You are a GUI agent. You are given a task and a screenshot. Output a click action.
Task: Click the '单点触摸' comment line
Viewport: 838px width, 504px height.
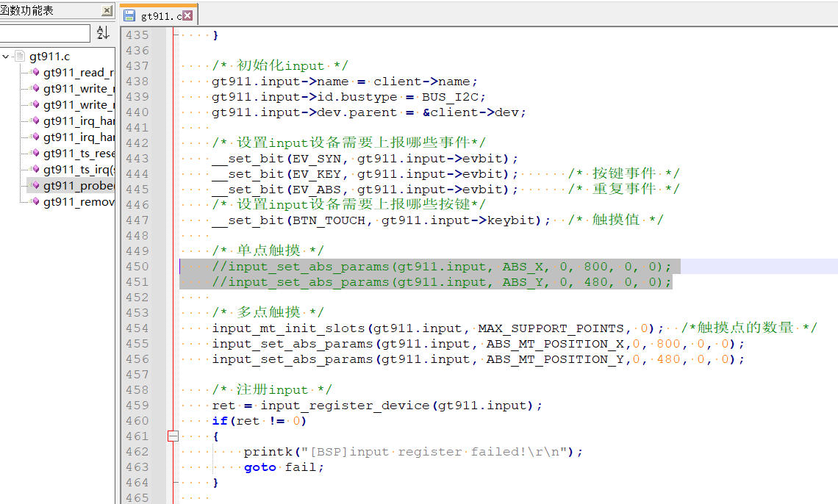pos(268,251)
